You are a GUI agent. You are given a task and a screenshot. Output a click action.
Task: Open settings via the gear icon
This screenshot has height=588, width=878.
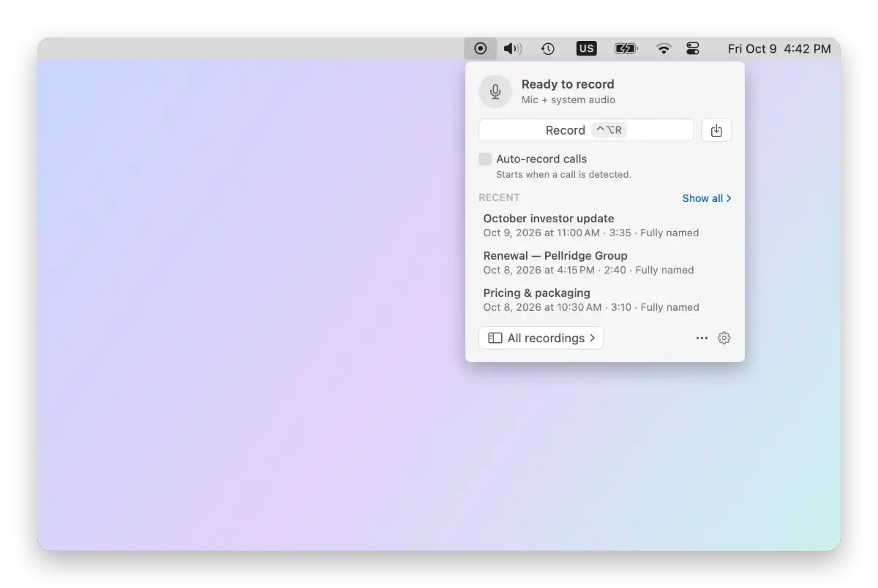click(x=724, y=338)
